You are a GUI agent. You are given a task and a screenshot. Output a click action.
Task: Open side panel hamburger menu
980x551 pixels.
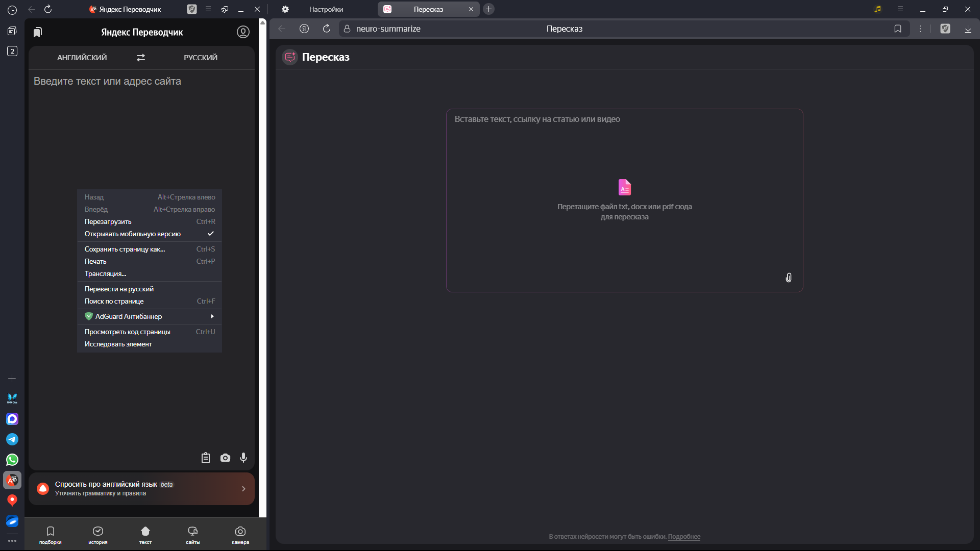click(x=208, y=9)
